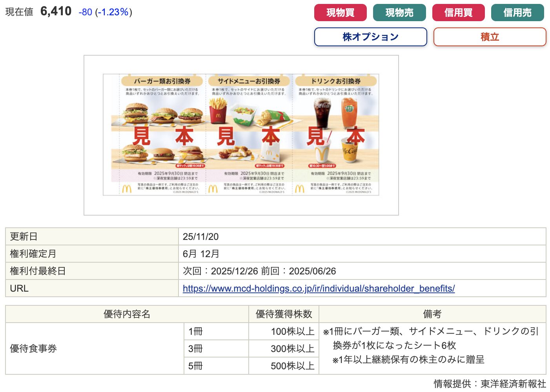Click the shareholder coupon sample image

coord(241,135)
